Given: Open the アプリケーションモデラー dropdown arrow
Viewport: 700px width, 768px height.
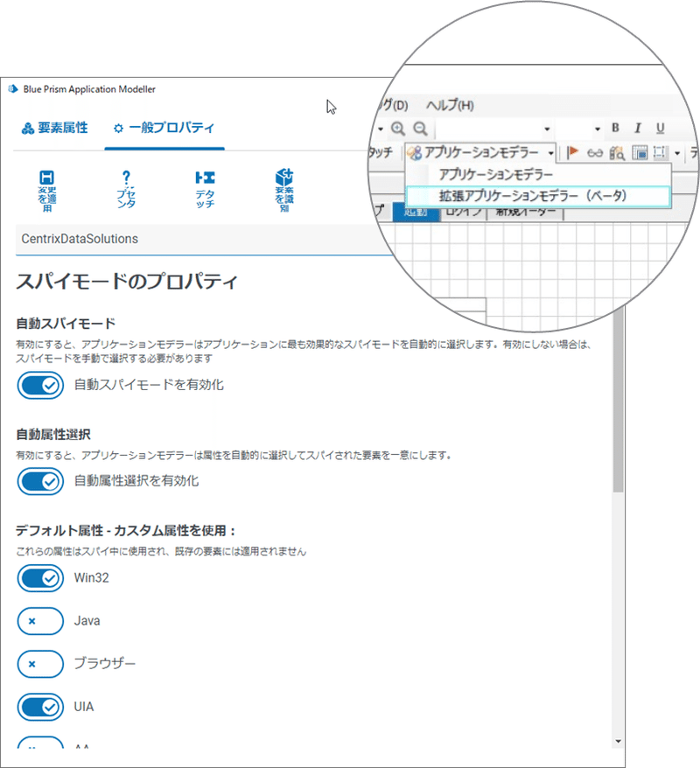Looking at the screenshot, I should point(550,151).
